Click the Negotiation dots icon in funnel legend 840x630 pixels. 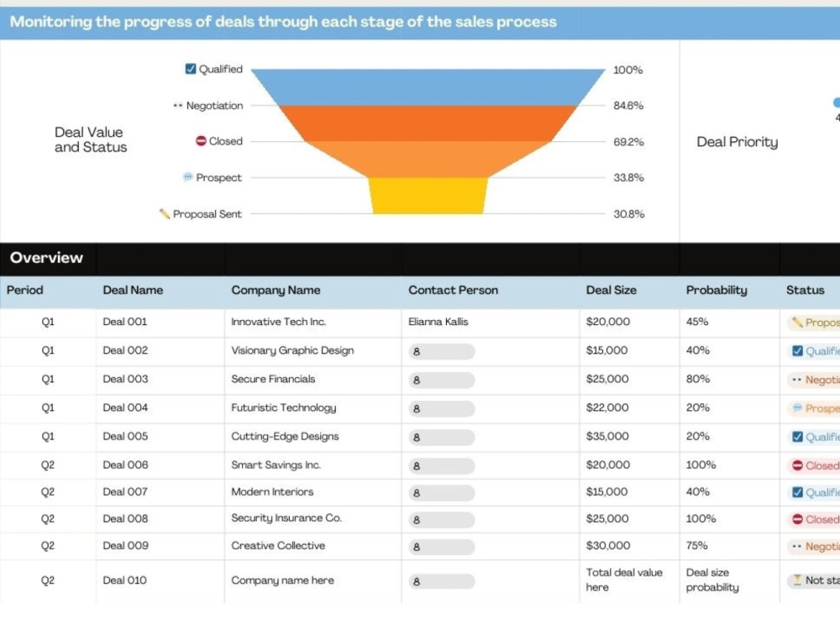coord(178,106)
